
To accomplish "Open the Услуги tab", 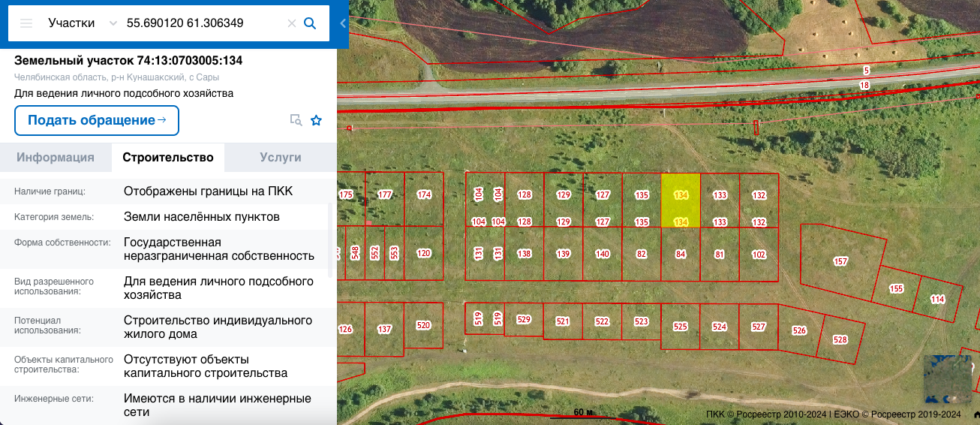I will [x=281, y=158].
